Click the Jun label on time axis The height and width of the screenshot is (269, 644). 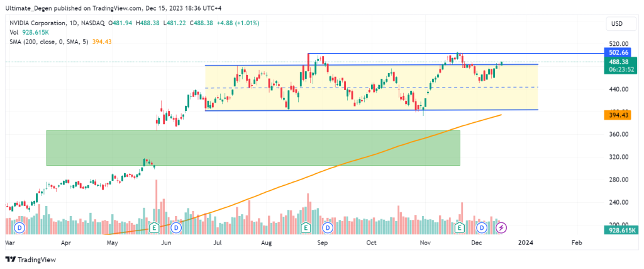tap(166, 243)
